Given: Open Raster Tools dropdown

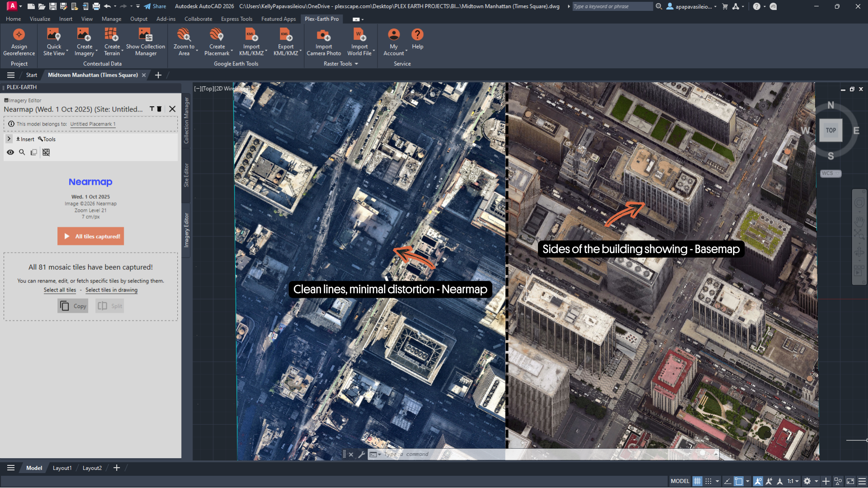Looking at the screenshot, I should 341,64.
